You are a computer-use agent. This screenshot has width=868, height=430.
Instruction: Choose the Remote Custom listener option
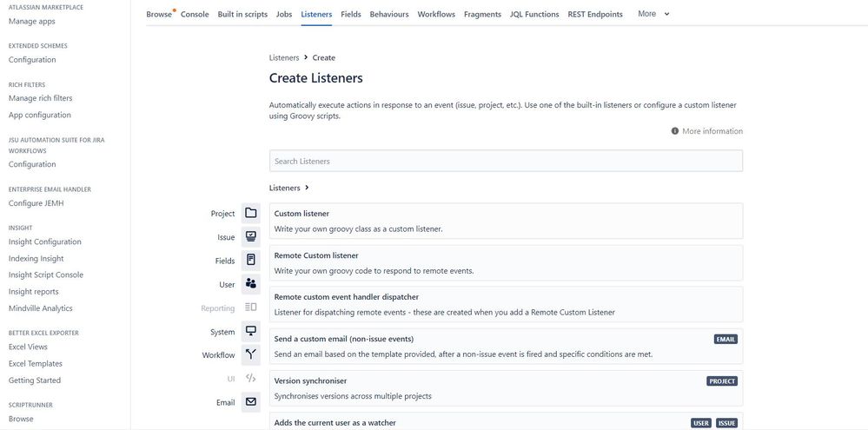(506, 263)
